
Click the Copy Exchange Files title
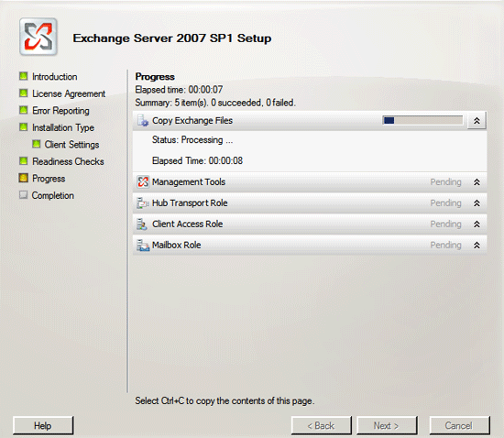[x=192, y=121]
